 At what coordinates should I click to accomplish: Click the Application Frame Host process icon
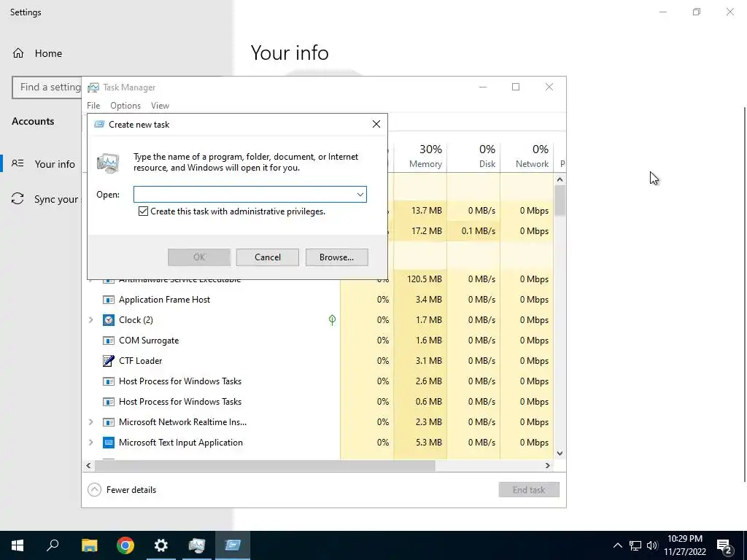click(x=109, y=300)
